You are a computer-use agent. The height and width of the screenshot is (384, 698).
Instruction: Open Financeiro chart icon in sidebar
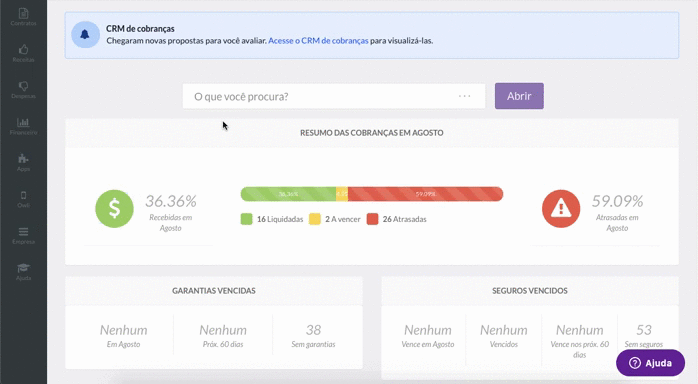click(x=23, y=126)
